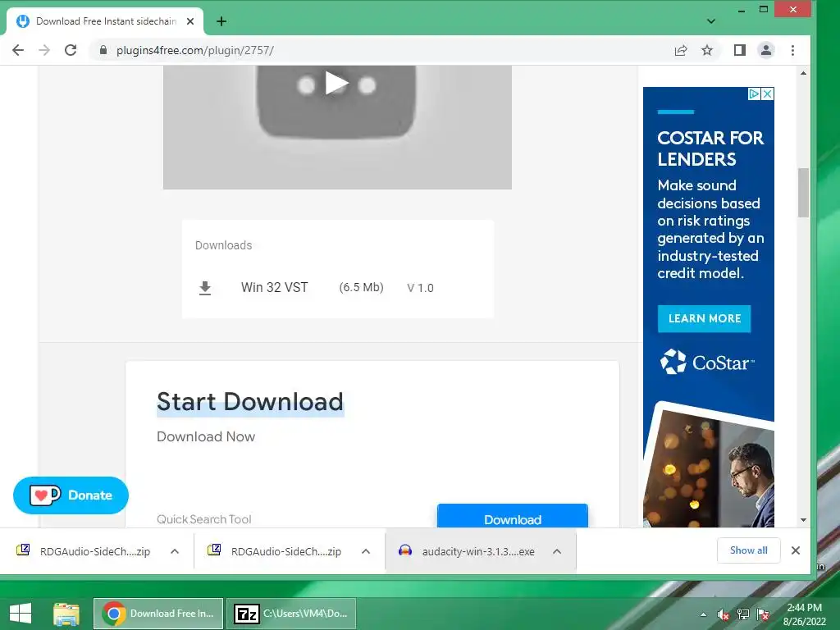
Task: Open the Chrome profile avatar
Action: coord(766,50)
